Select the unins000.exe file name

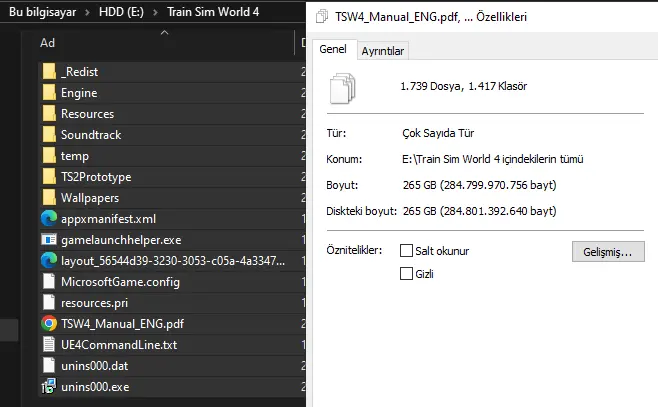pos(95,386)
